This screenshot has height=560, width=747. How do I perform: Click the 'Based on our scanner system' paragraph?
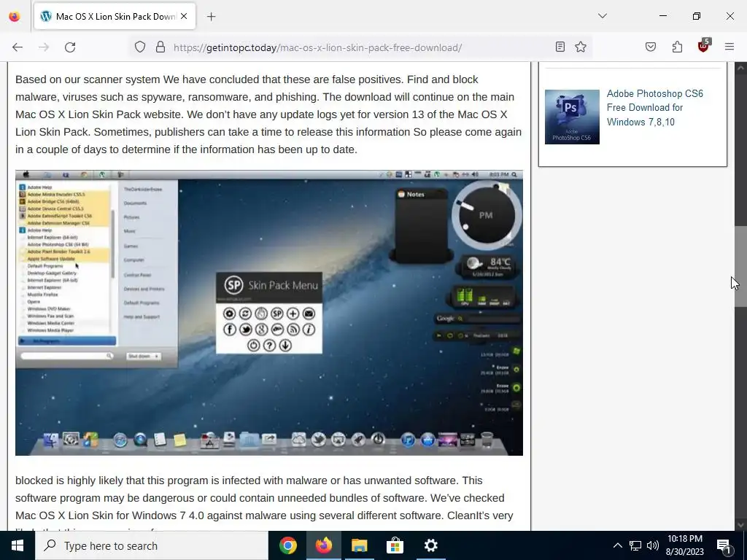click(268, 114)
